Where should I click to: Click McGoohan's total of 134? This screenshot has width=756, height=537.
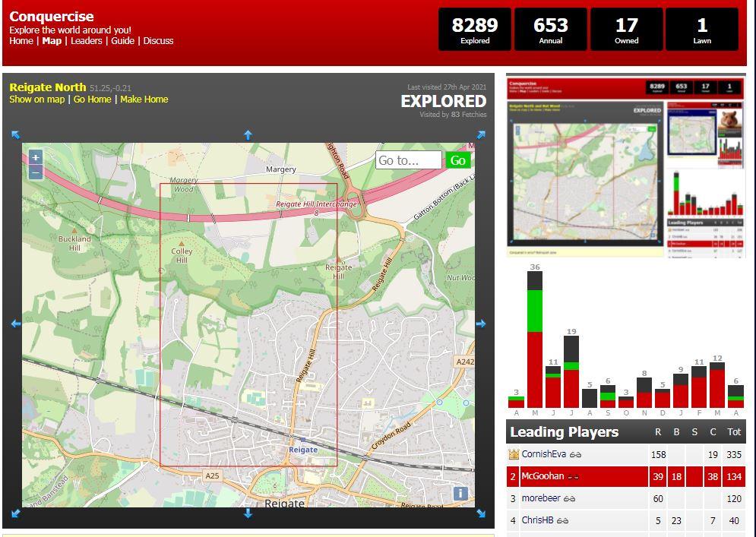tap(734, 477)
